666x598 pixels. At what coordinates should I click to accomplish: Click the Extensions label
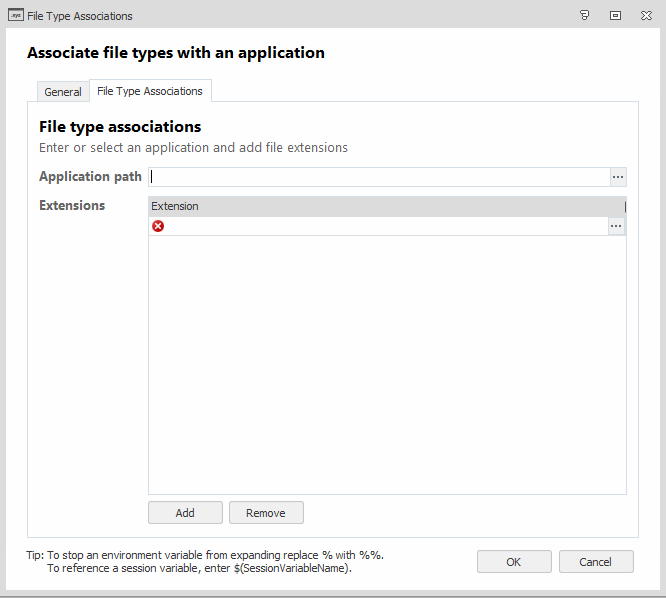(x=72, y=206)
